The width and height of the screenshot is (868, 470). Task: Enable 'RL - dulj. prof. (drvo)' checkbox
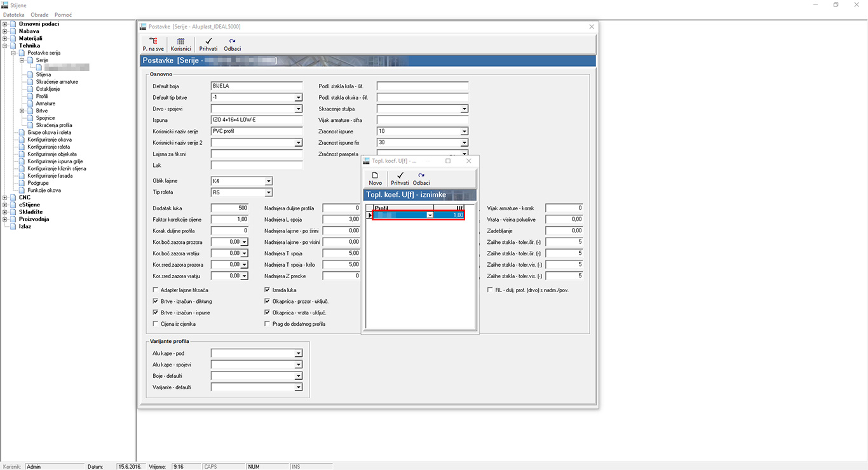coord(490,290)
